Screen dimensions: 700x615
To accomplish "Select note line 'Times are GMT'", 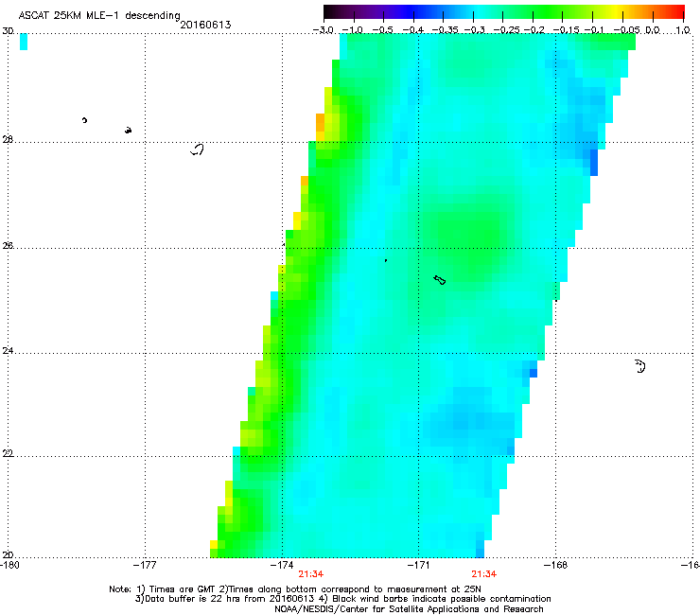I will tap(295, 589).
